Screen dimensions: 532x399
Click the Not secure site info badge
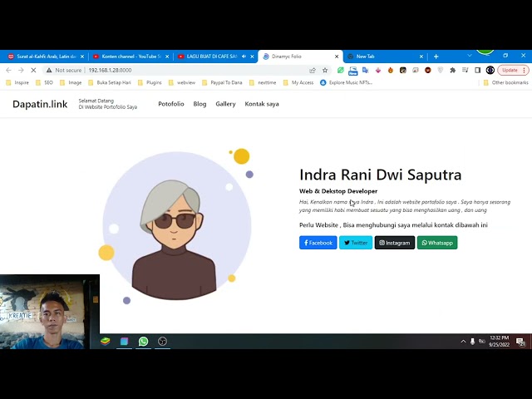(64, 70)
